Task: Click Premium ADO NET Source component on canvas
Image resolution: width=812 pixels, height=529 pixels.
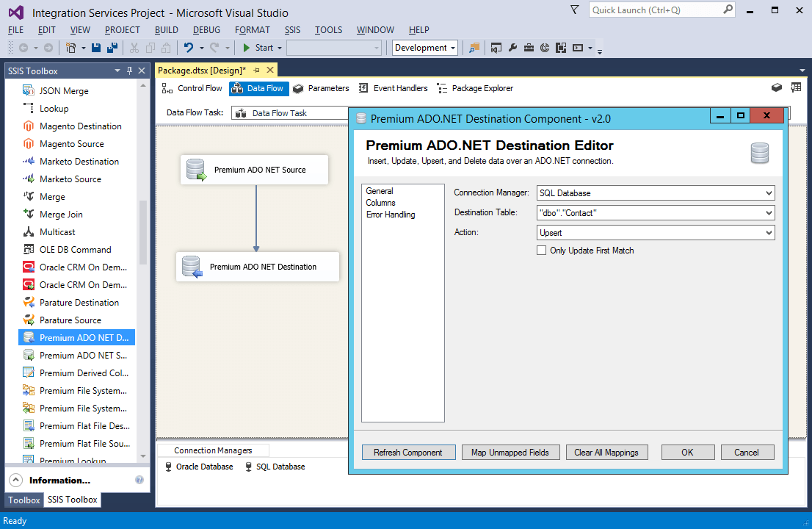Action: 254,170
